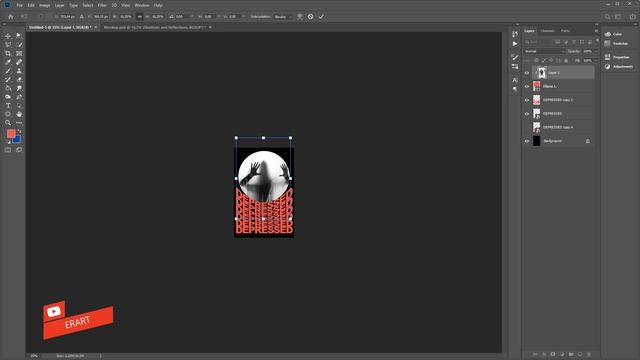
Task: Open the Window menu
Action: pyautogui.click(x=142, y=5)
